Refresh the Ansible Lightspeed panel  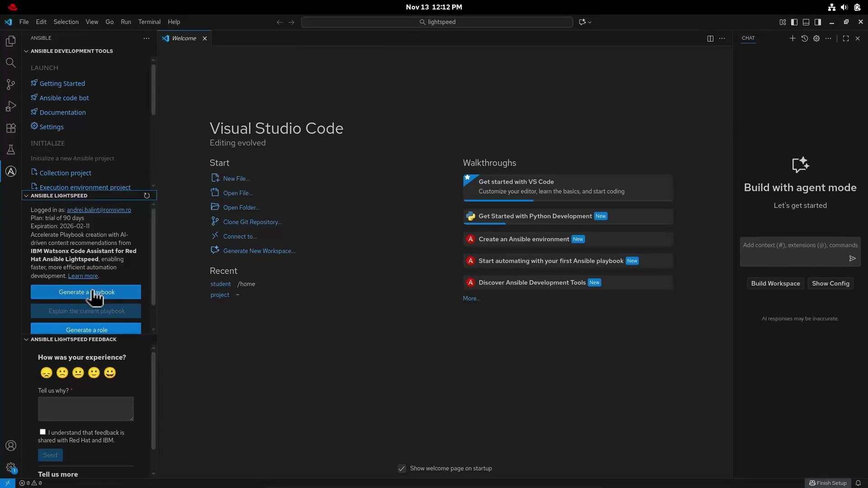tap(147, 196)
